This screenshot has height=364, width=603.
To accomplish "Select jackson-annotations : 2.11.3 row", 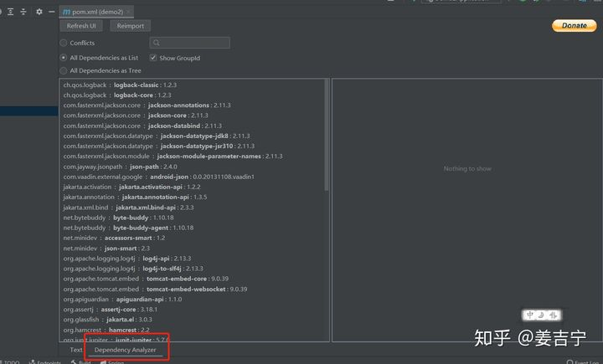I will coord(147,105).
